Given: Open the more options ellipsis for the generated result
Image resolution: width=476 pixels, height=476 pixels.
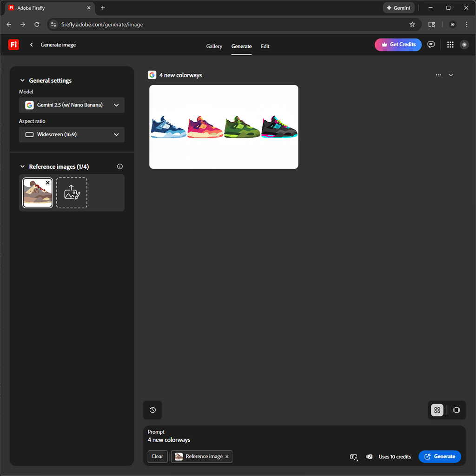Looking at the screenshot, I should [438, 75].
